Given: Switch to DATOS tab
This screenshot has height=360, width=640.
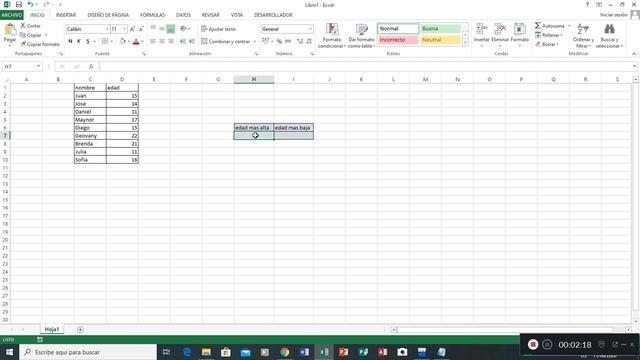Looking at the screenshot, I should (183, 15).
